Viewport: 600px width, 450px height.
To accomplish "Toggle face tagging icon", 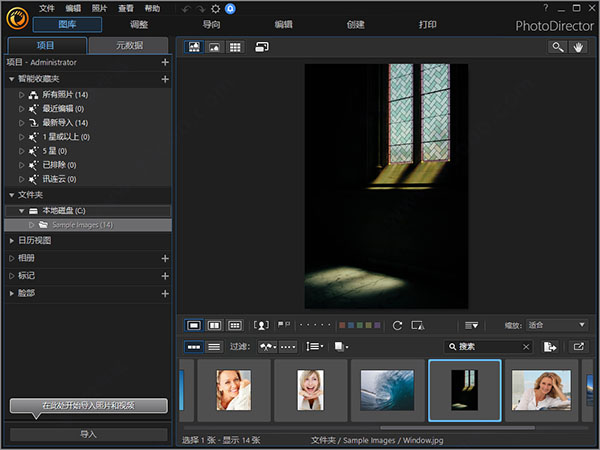I will 261,325.
